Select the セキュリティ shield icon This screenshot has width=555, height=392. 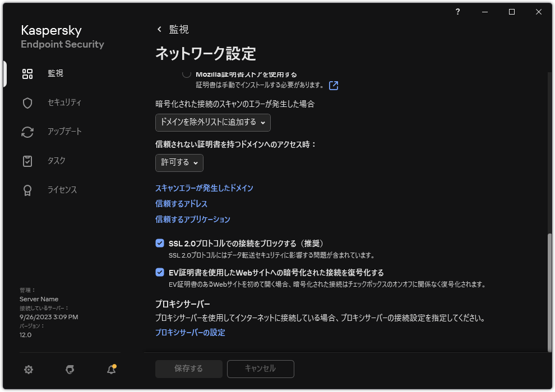pyautogui.click(x=27, y=102)
